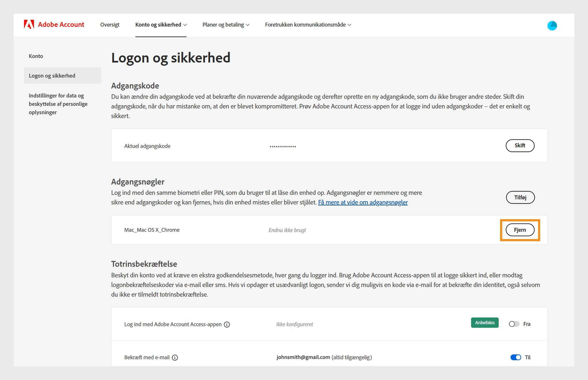The width and height of the screenshot is (588, 380).
Task: Click Tilføj to add a passkey
Action: click(520, 197)
